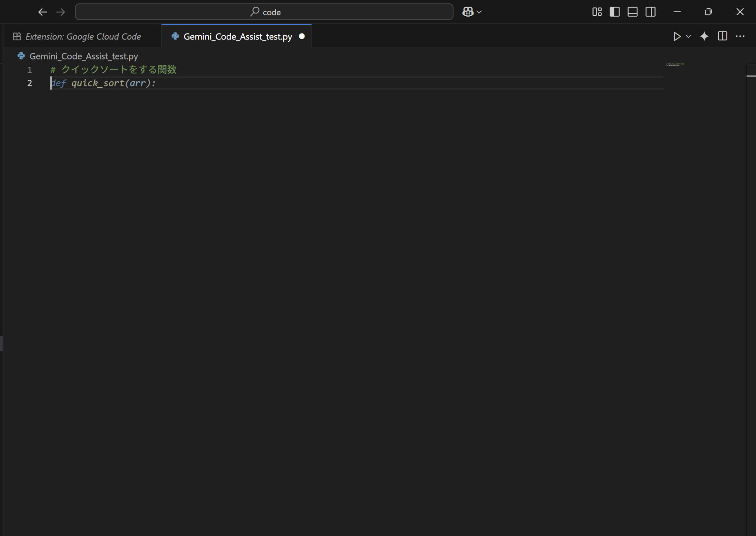This screenshot has height=536, width=756.
Task: Close the VS Code window
Action: 740,12
